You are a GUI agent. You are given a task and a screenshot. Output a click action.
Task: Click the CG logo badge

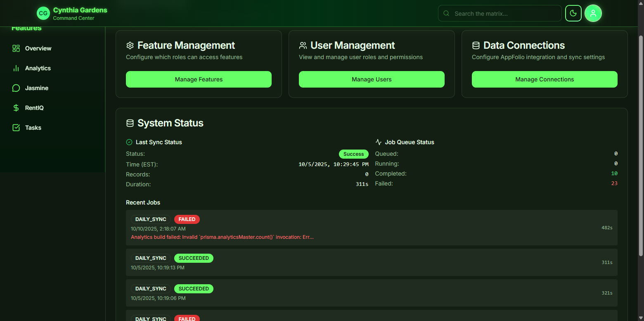point(43,13)
